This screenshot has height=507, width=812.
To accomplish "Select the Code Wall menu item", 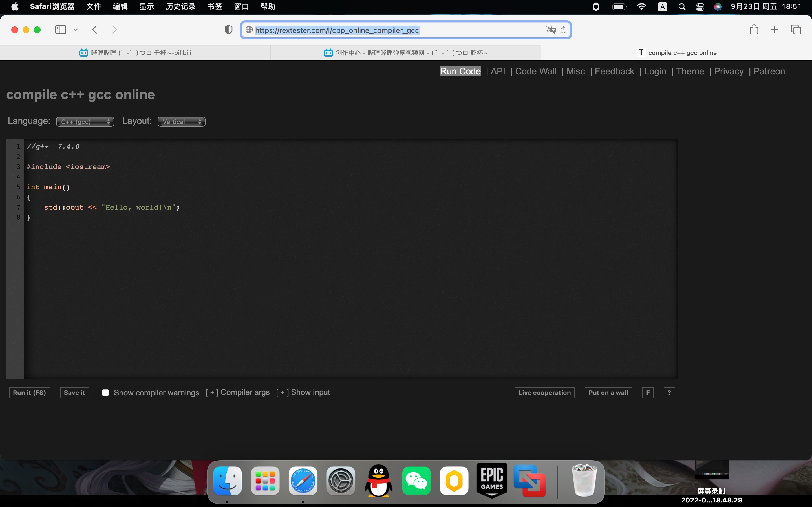I will click(535, 71).
